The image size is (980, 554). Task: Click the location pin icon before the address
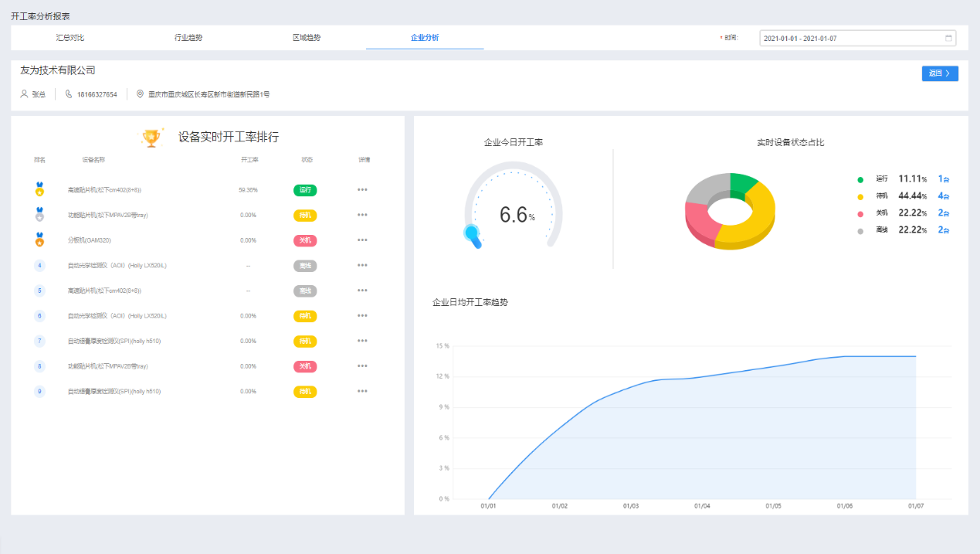point(140,94)
